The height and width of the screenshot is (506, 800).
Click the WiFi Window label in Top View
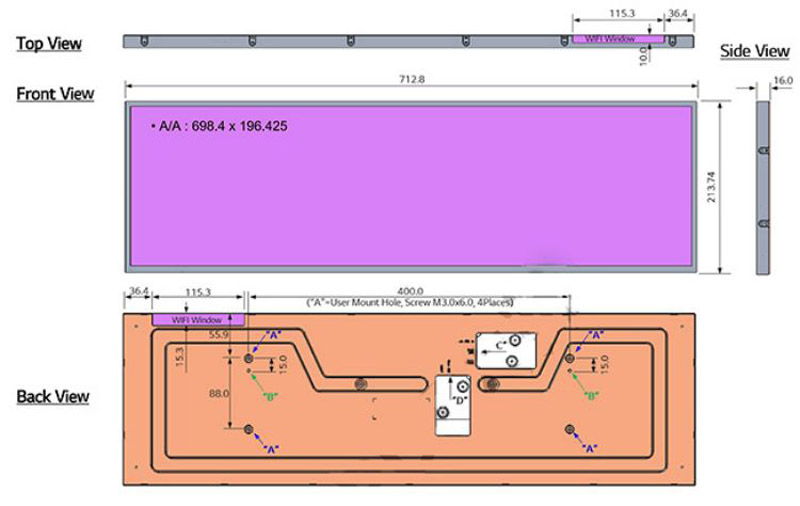[610, 39]
